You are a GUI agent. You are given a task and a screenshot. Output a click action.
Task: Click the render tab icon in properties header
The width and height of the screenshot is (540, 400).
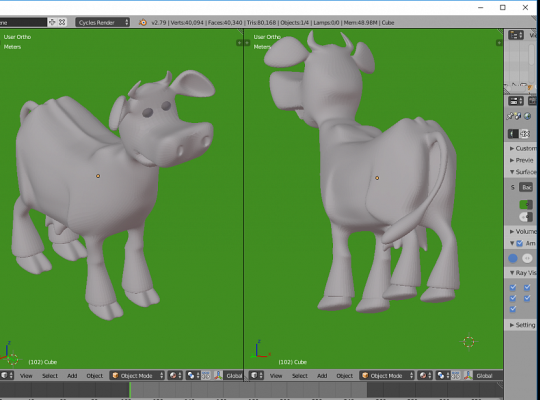click(x=532, y=101)
